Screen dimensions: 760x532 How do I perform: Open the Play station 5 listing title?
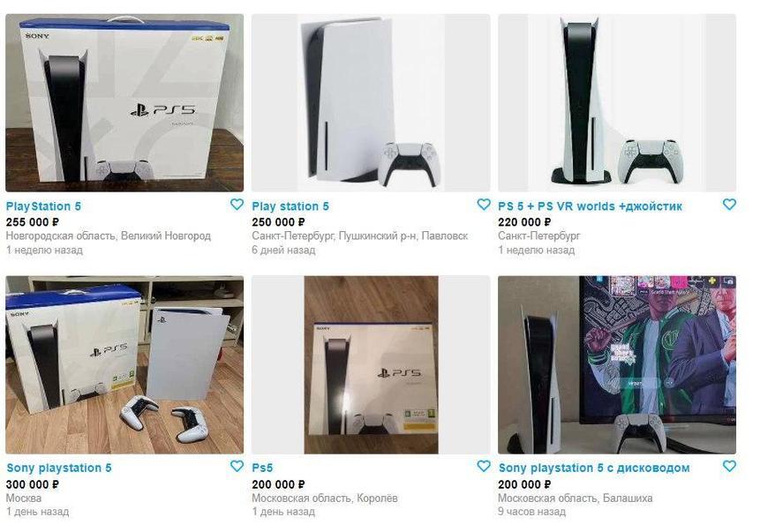(x=290, y=206)
